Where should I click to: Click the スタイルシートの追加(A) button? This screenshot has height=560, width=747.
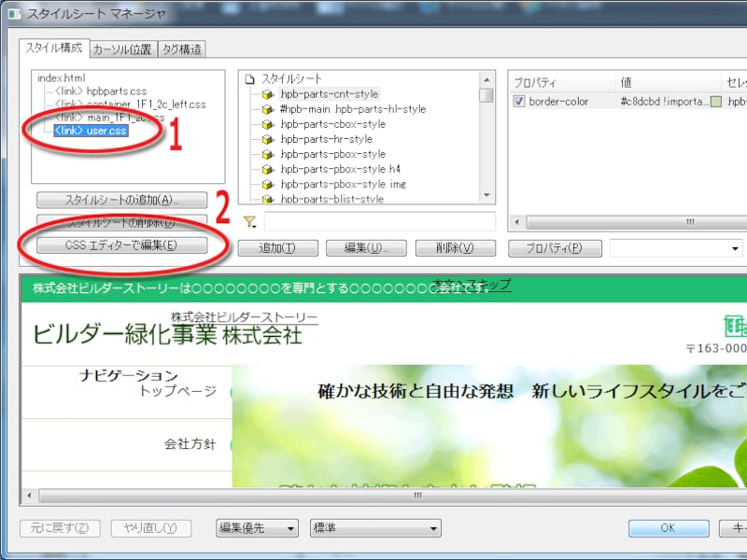pos(122,200)
